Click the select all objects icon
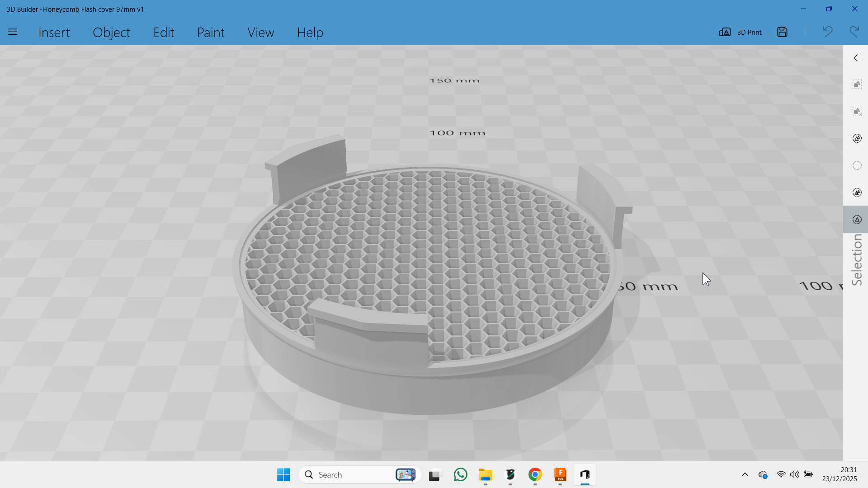 (x=857, y=138)
